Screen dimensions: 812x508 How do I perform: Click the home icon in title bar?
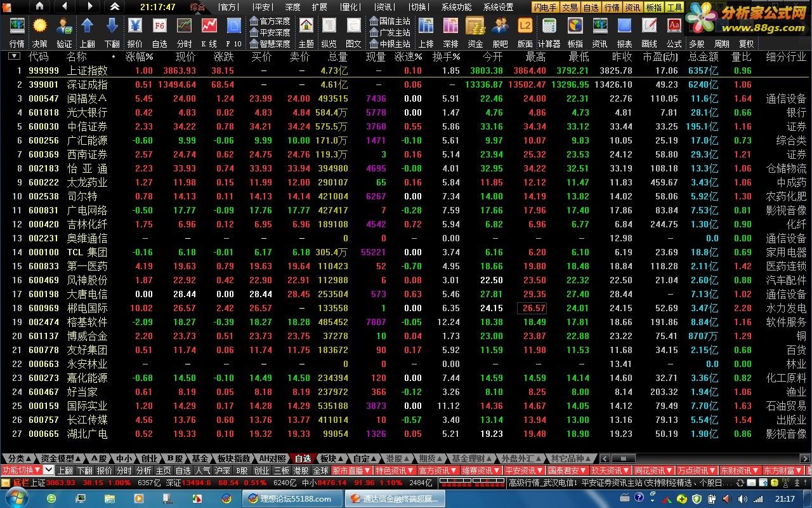click(x=39, y=6)
